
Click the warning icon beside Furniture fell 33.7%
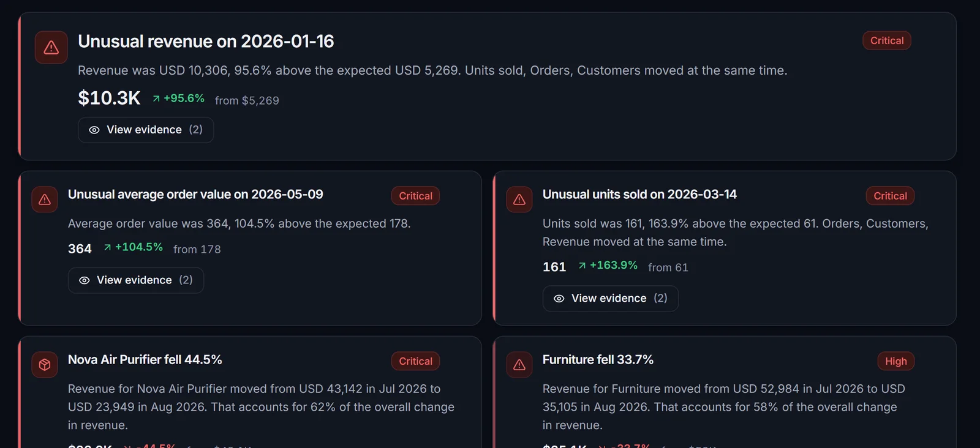click(x=519, y=365)
